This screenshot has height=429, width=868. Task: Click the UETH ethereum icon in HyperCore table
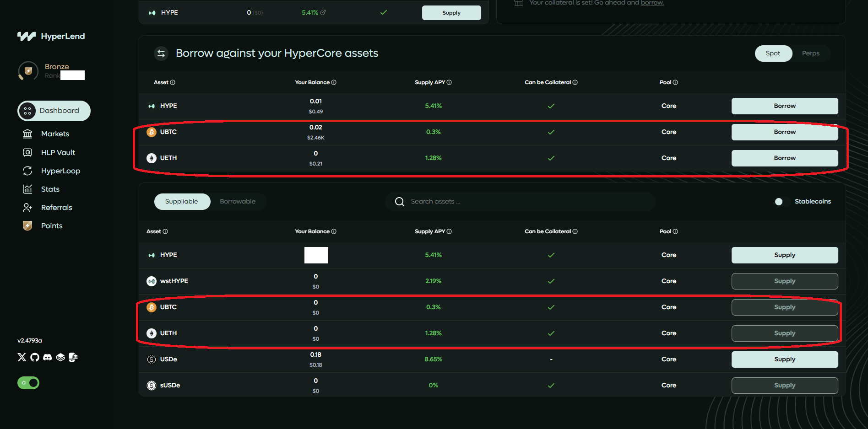click(x=152, y=158)
